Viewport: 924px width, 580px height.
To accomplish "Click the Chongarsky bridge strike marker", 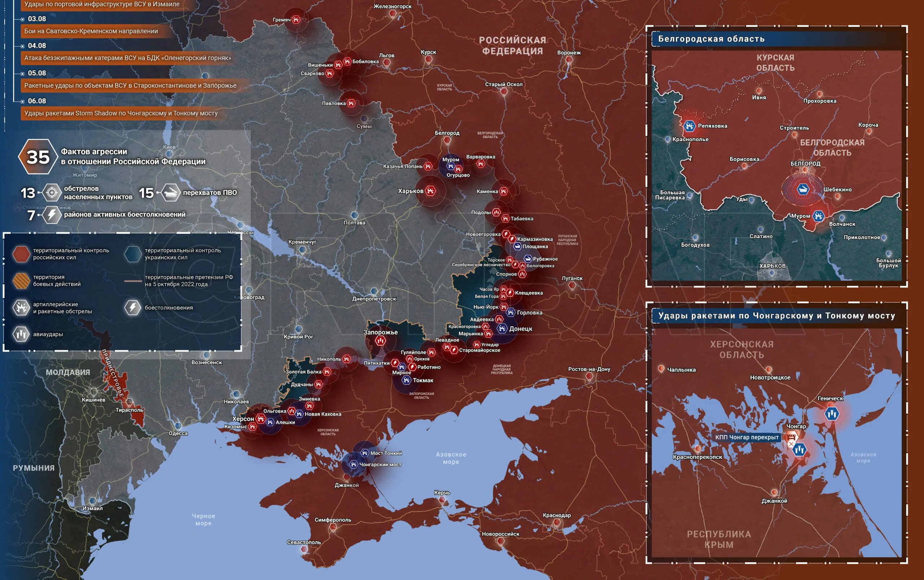I will pos(353,464).
